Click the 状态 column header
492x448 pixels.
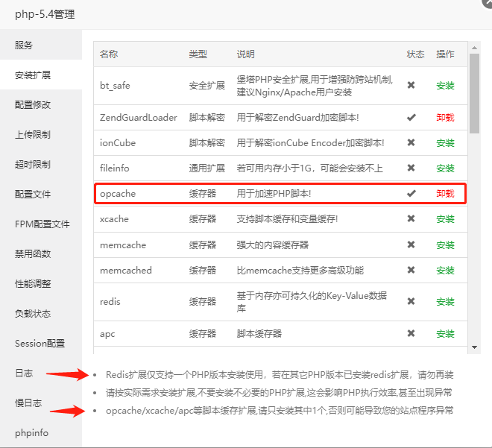click(x=415, y=54)
